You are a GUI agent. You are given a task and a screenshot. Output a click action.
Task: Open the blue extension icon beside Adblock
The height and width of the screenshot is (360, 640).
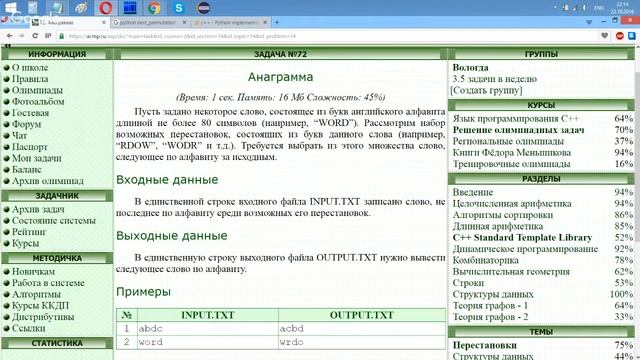[632, 36]
